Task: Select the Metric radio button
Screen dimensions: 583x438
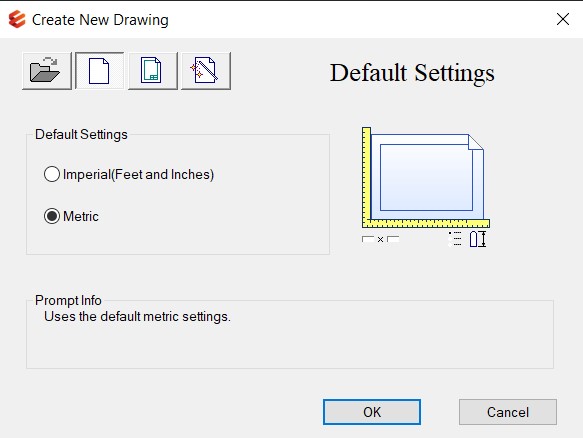Action: coord(52,216)
